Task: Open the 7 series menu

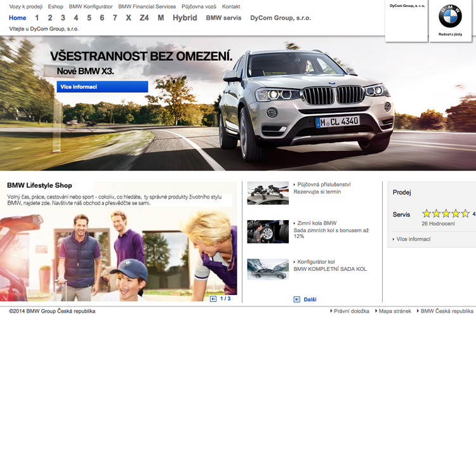Action: click(115, 18)
